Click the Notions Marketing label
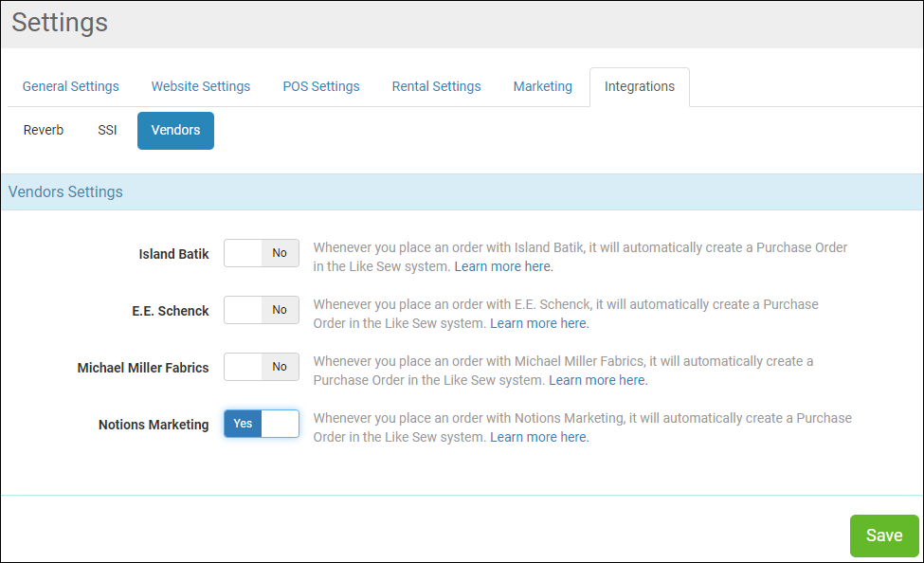Viewport: 924px width, 563px height. 154,425
